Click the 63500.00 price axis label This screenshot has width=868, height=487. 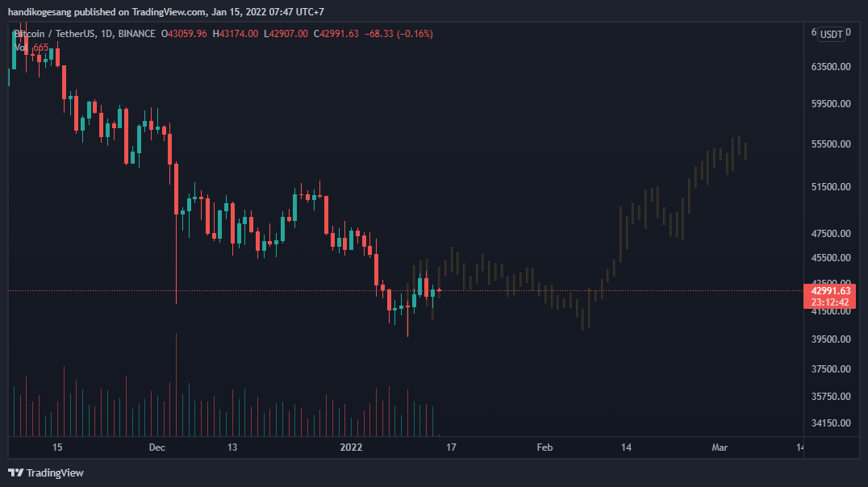[x=830, y=66]
